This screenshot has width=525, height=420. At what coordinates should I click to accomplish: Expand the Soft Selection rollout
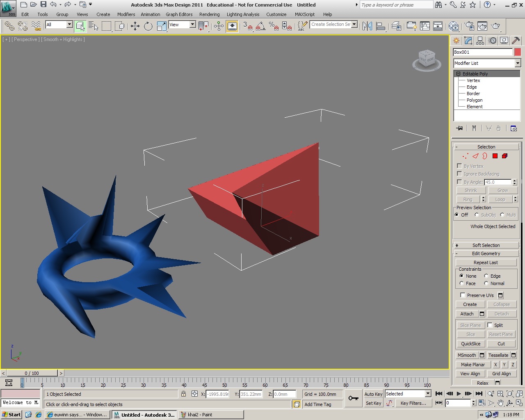click(486, 245)
